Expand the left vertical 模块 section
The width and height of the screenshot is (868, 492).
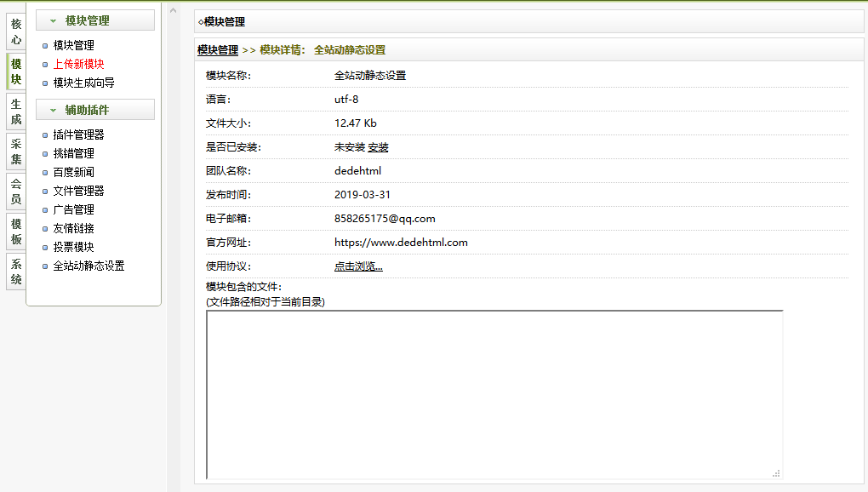[x=14, y=64]
